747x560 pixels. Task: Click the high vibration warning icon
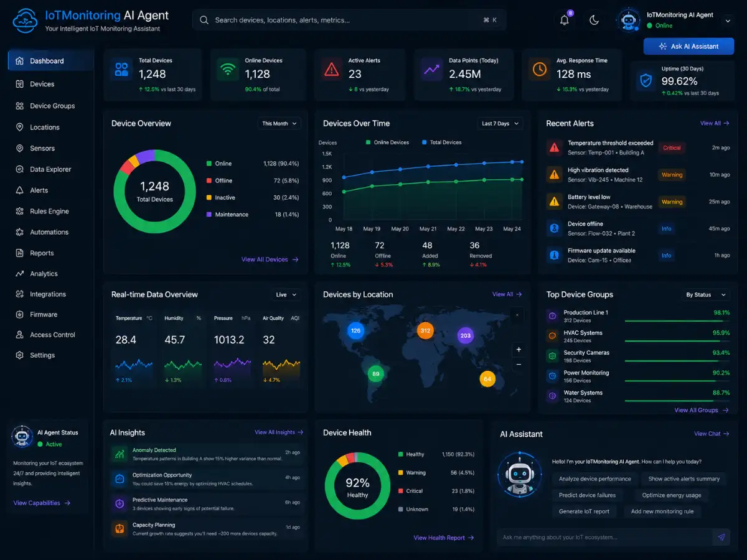point(553,174)
